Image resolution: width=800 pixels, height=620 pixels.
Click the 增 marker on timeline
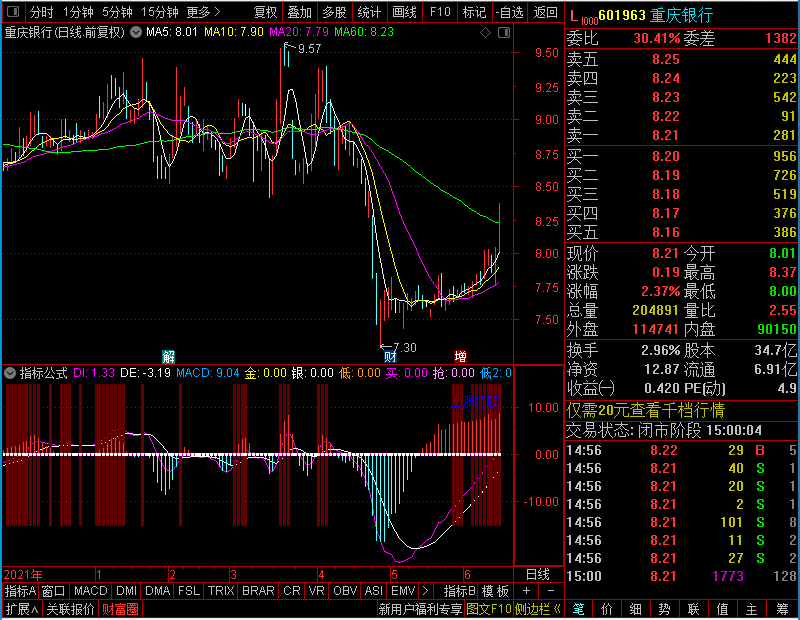click(460, 356)
